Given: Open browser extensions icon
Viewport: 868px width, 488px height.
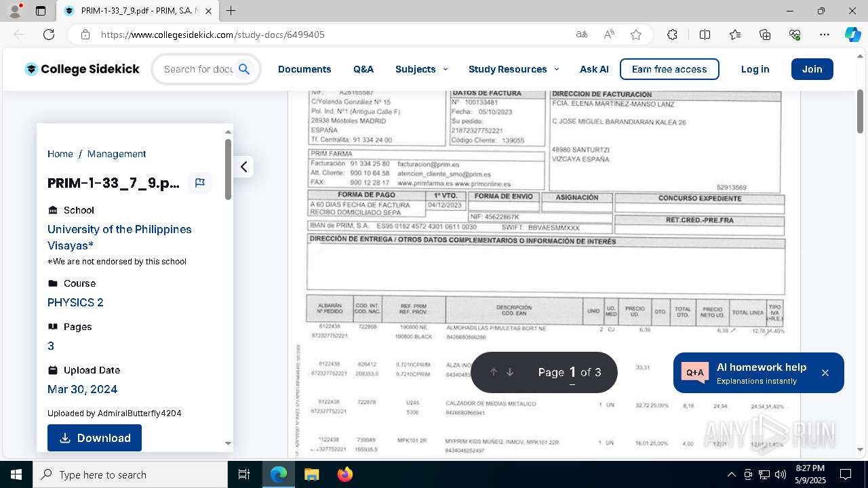Looking at the screenshot, I should (x=672, y=35).
